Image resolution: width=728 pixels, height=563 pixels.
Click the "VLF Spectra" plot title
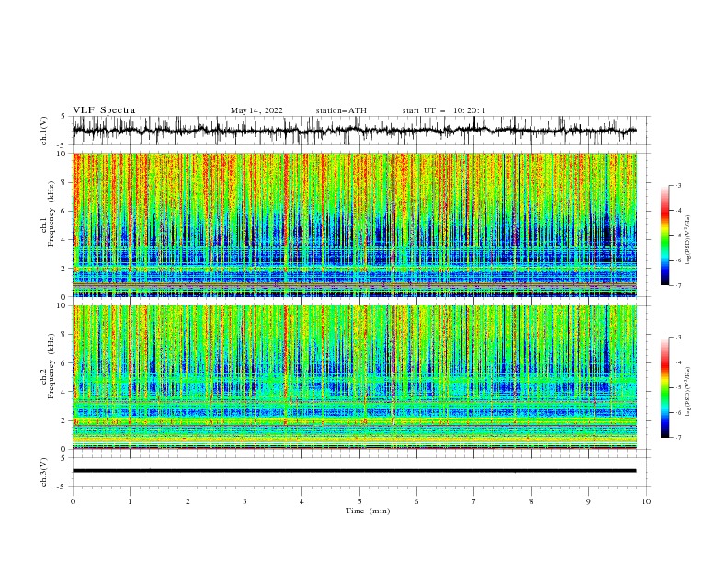point(104,110)
